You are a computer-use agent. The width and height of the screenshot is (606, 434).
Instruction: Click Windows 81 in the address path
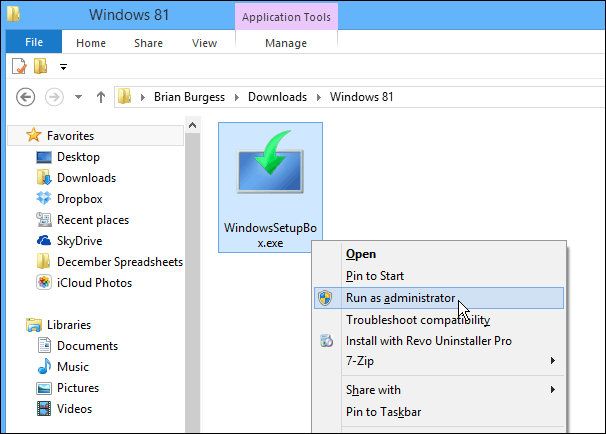point(361,97)
